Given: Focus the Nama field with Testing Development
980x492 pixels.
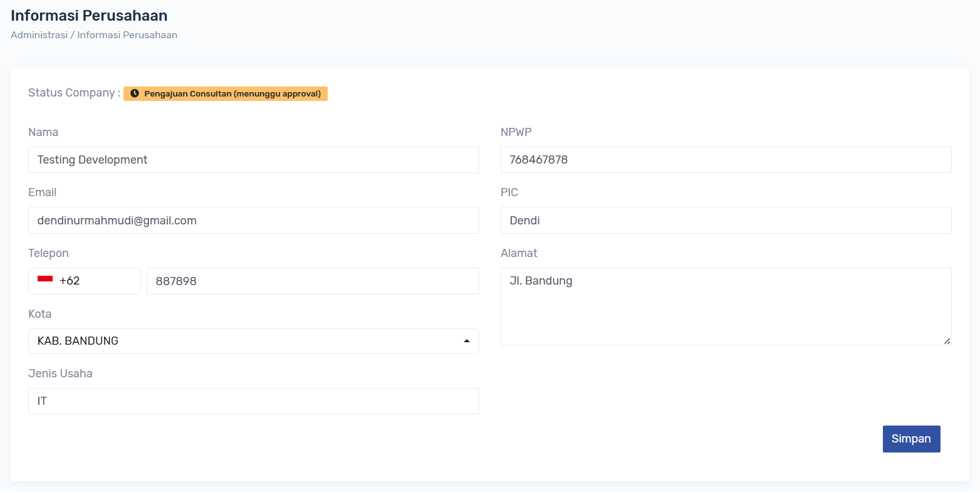Looking at the screenshot, I should pyautogui.click(x=253, y=160).
